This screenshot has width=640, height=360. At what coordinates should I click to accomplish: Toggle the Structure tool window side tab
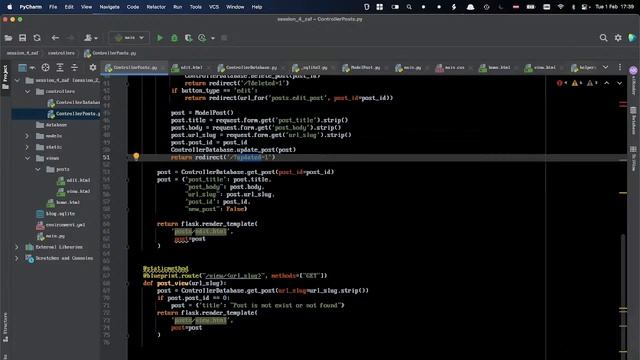pyautogui.click(x=5, y=327)
